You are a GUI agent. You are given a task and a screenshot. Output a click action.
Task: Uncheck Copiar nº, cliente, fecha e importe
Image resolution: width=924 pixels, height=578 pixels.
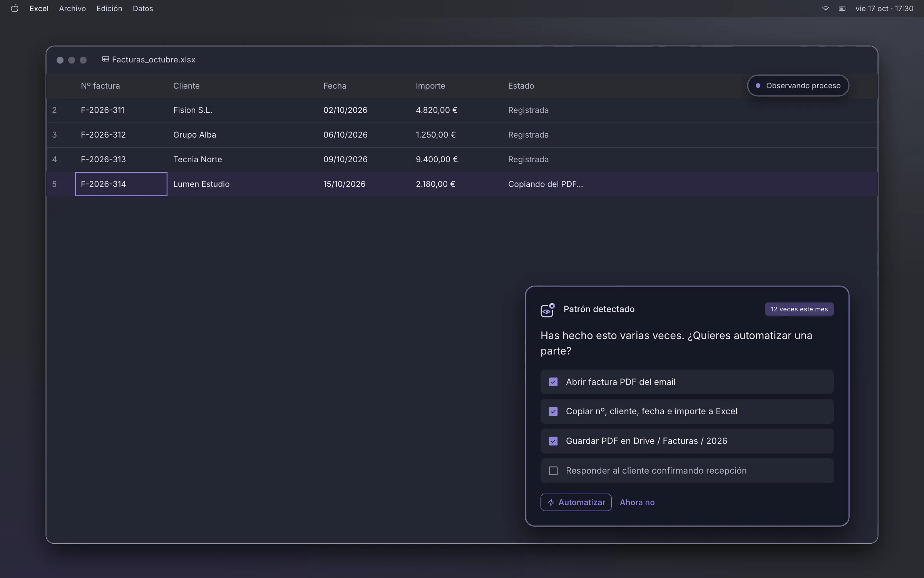[553, 411]
